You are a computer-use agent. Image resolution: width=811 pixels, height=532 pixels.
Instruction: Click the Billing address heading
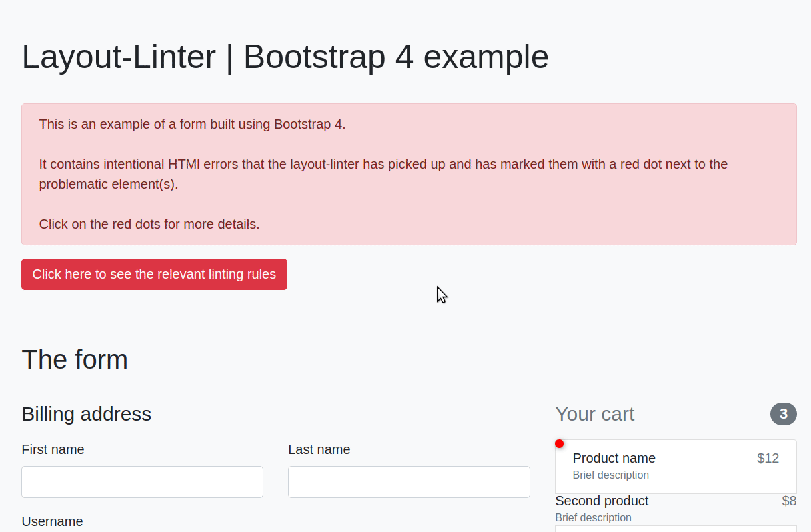pos(87,414)
